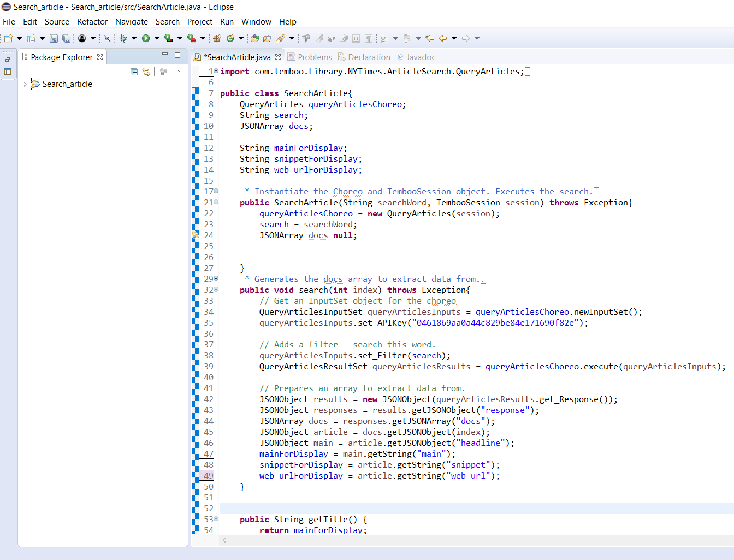Click the Last Edit Location icon

(x=430, y=38)
